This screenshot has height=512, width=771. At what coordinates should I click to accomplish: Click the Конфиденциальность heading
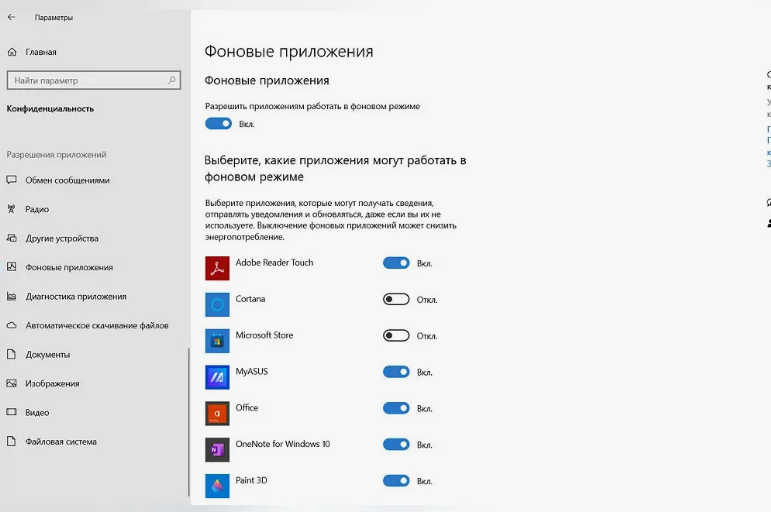(x=50, y=109)
